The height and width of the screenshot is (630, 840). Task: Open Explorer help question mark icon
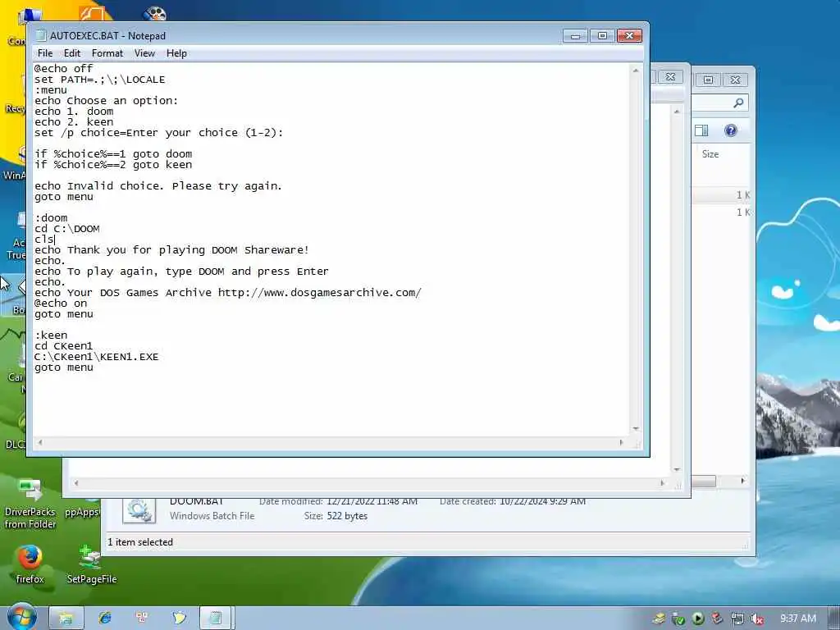click(730, 130)
